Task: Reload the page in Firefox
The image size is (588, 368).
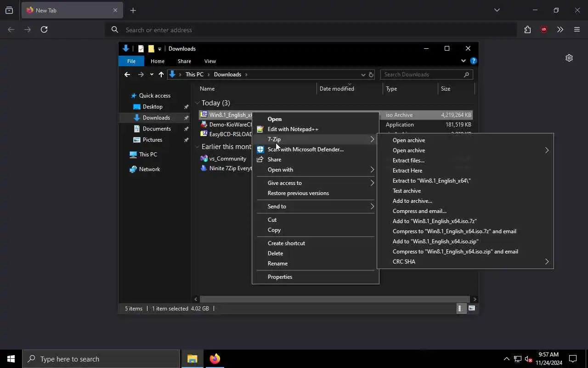Action: 44,29
